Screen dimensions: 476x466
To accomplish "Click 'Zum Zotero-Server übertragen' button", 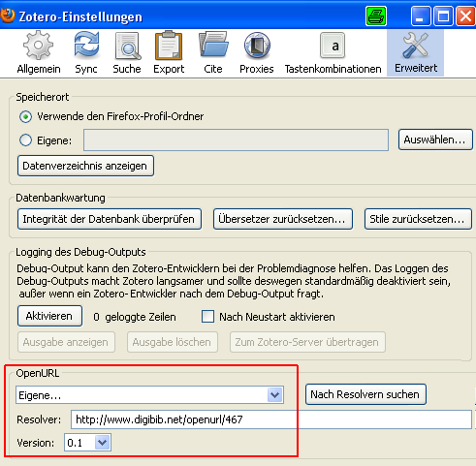I will pyautogui.click(x=307, y=342).
